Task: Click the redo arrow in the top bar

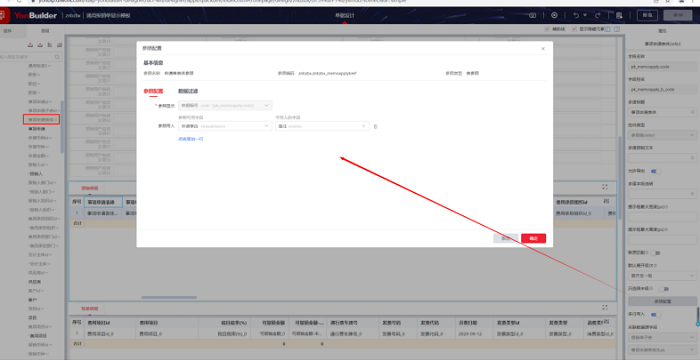Action: [597, 15]
